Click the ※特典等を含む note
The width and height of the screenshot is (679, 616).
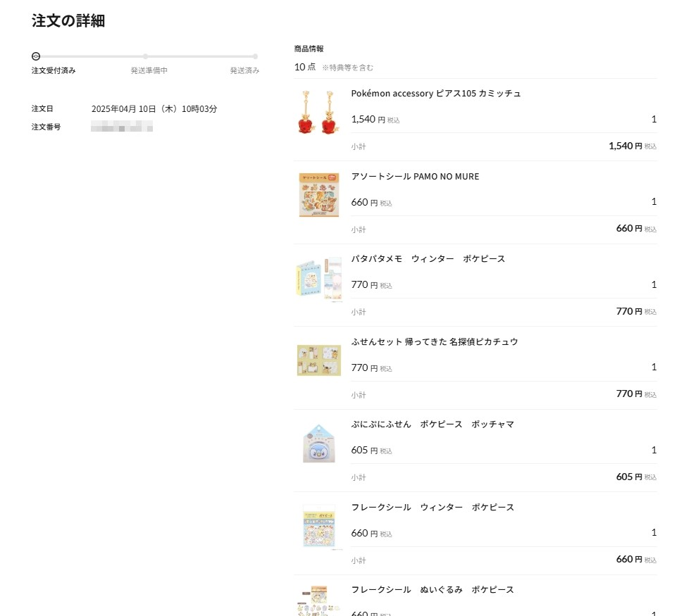click(x=347, y=68)
